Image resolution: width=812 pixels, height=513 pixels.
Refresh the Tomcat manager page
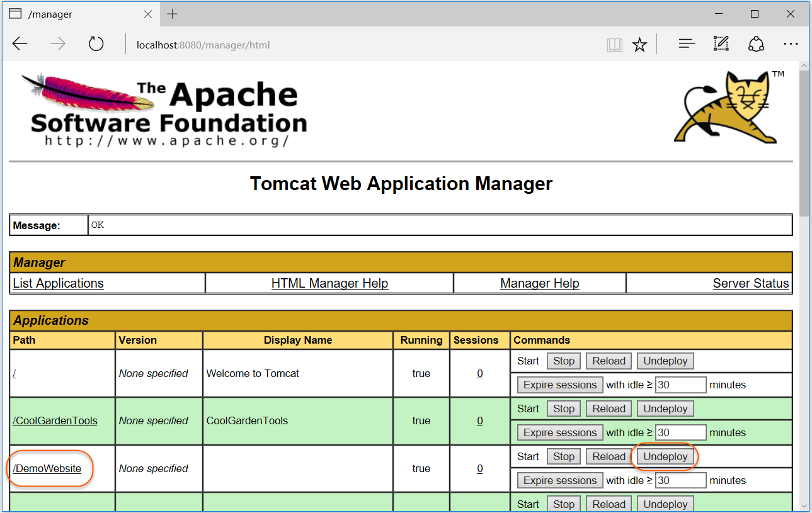point(96,43)
